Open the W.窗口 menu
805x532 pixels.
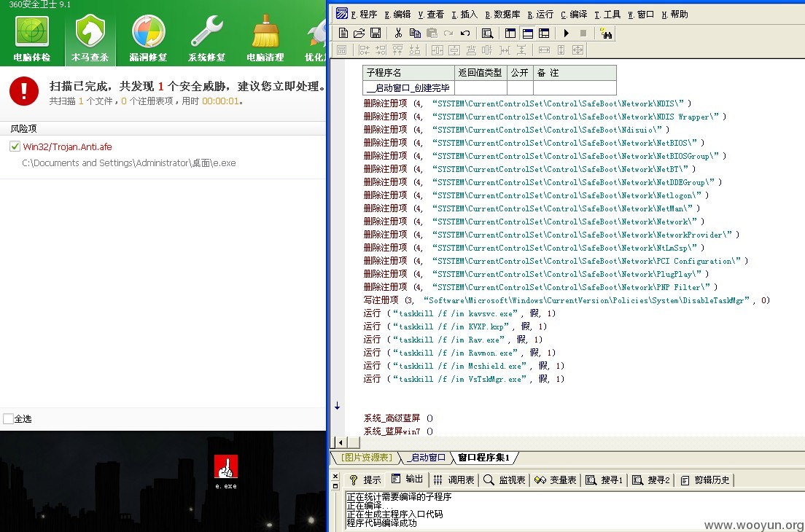640,15
